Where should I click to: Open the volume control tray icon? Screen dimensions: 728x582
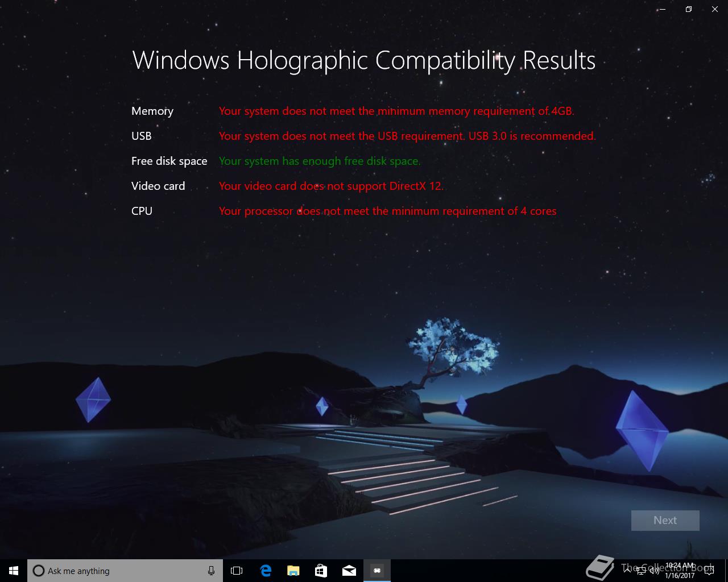click(654, 571)
